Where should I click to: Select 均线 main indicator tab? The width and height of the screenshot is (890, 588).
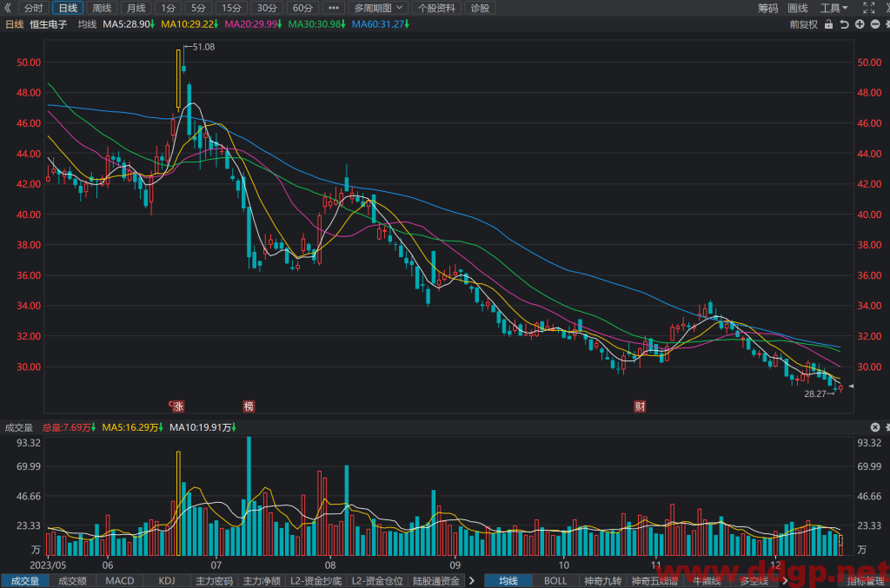(x=508, y=581)
